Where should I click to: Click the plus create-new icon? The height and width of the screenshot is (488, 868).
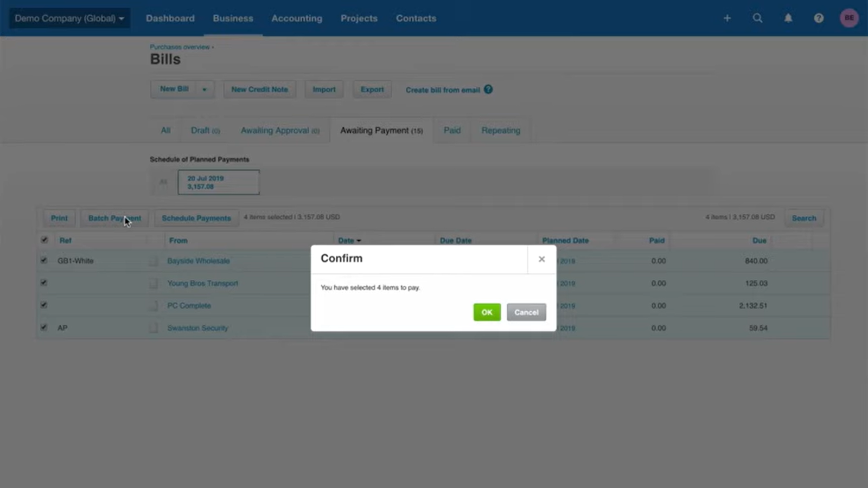tap(727, 18)
